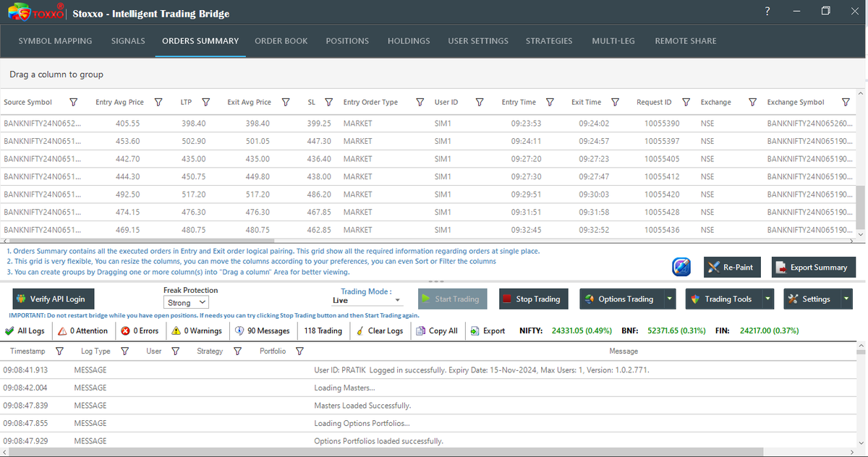Click Copy All in log toolbar
868x457 pixels.
point(437,330)
